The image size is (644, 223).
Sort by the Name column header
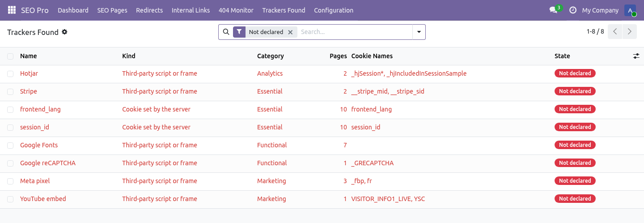tap(29, 56)
